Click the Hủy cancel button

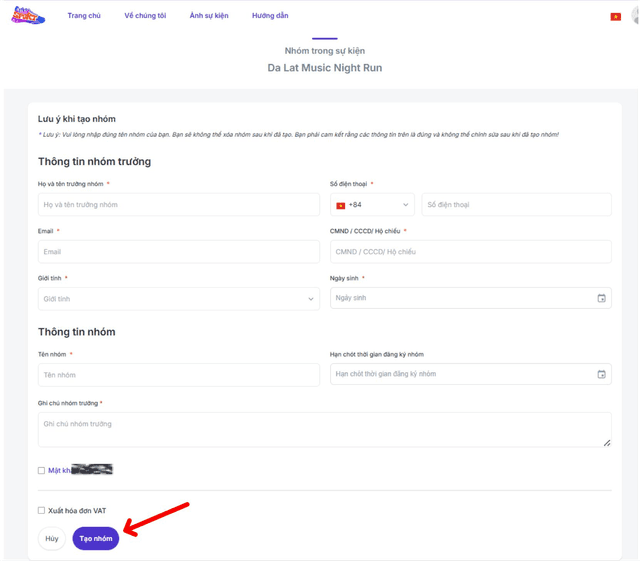(52, 538)
